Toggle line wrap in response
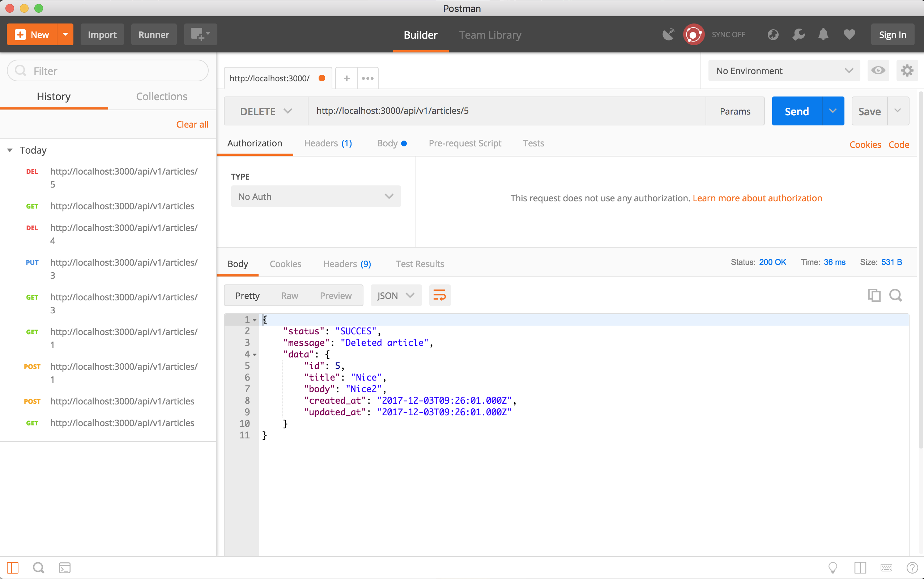 [x=439, y=295]
